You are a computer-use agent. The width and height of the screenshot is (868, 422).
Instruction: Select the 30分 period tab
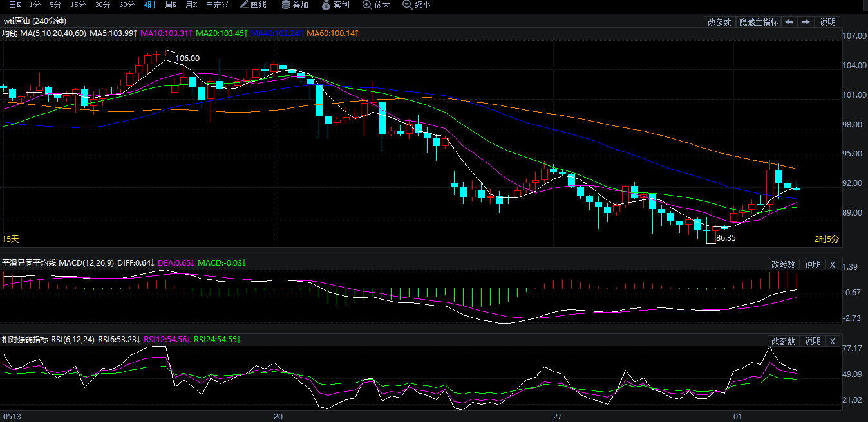[102, 5]
